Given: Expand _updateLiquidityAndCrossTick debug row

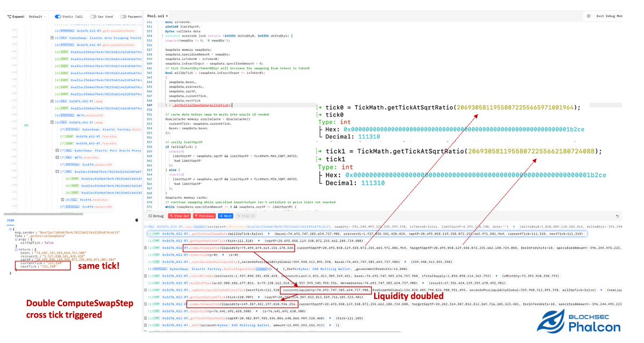Looking at the screenshot, I should [145, 290].
